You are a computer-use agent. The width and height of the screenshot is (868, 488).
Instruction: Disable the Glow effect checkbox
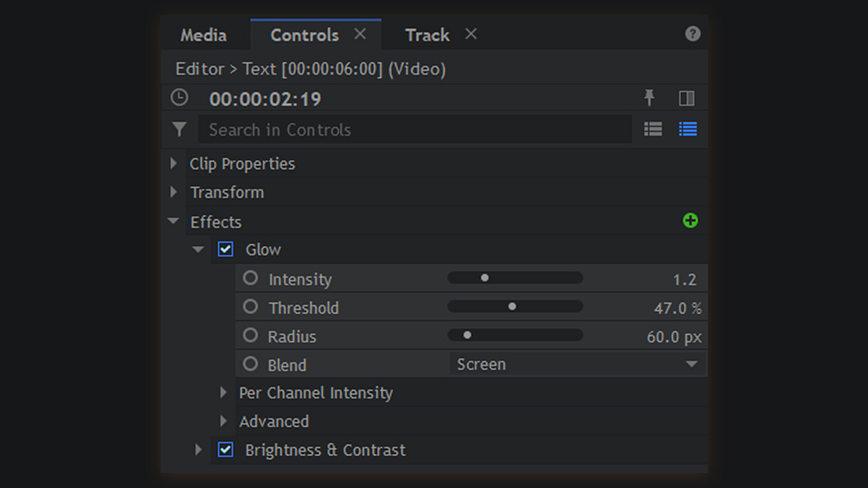[226, 249]
